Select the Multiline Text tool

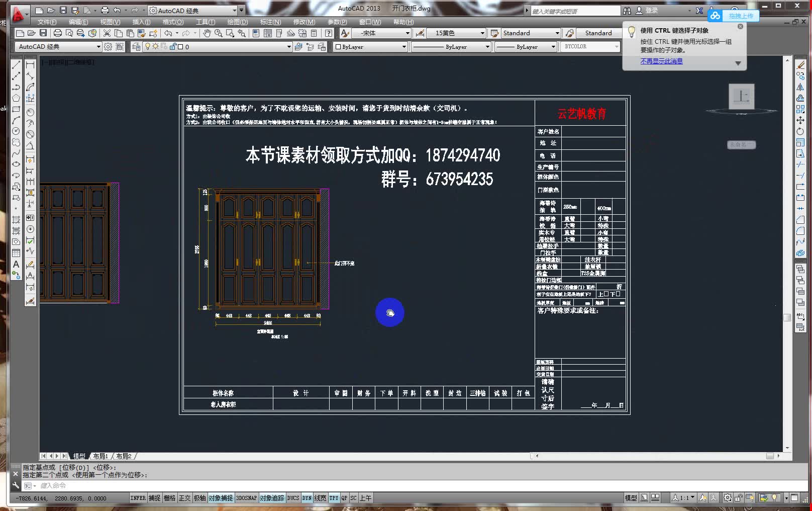click(x=16, y=263)
